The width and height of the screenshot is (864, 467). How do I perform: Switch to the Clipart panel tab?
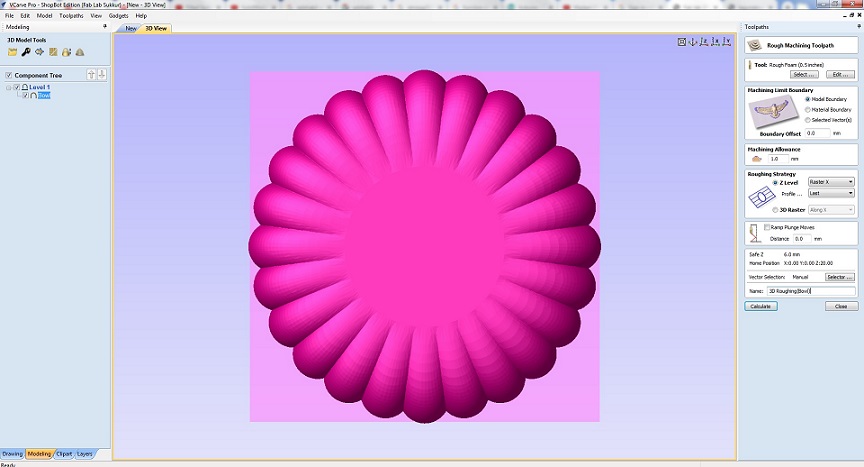click(x=64, y=454)
